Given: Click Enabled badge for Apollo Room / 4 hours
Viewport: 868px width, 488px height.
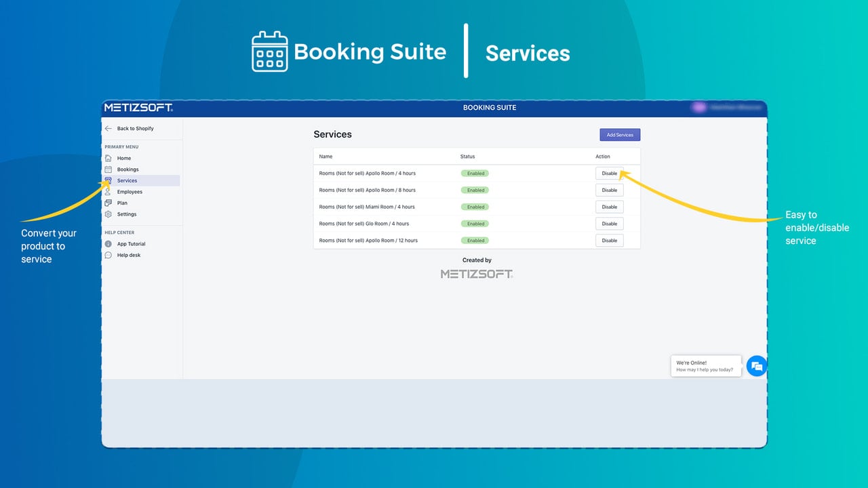Looking at the screenshot, I should 475,174.
